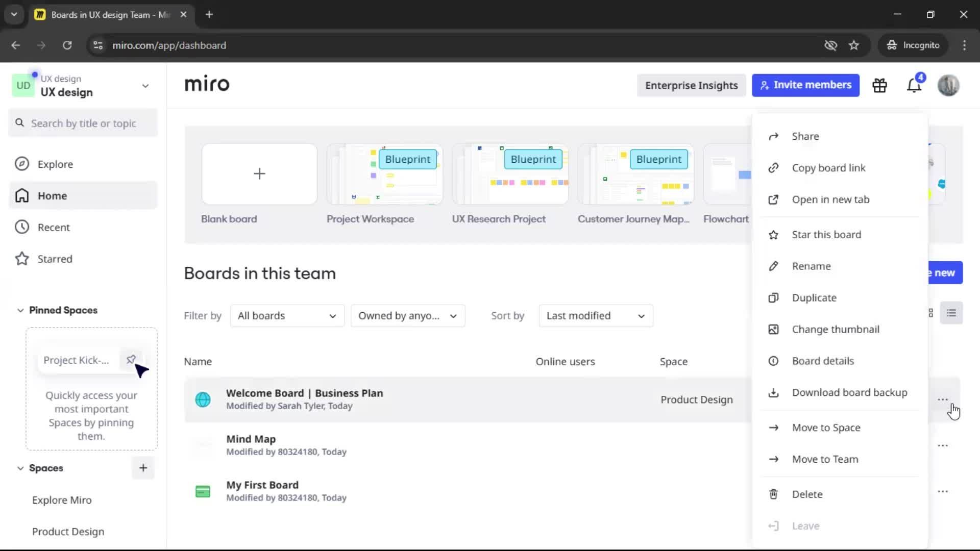The height and width of the screenshot is (551, 980).
Task: Open the user profile avatar
Action: (x=948, y=85)
